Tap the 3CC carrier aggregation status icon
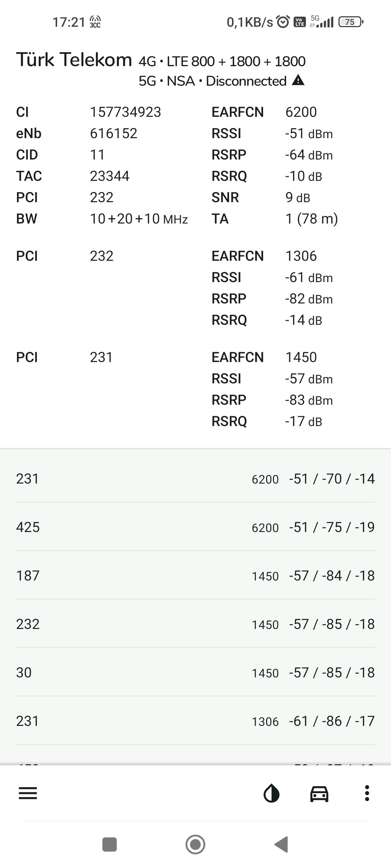This screenshot has width=391, height=868. (x=95, y=22)
